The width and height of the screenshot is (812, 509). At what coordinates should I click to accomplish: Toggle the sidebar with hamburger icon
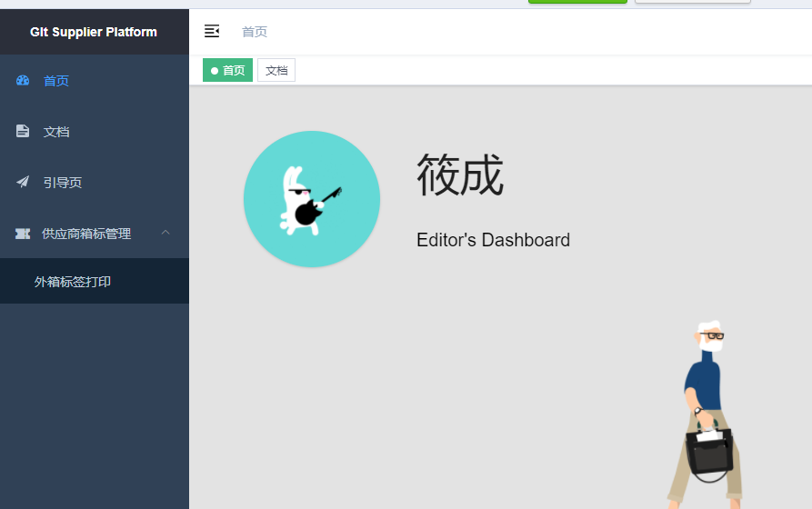(212, 32)
